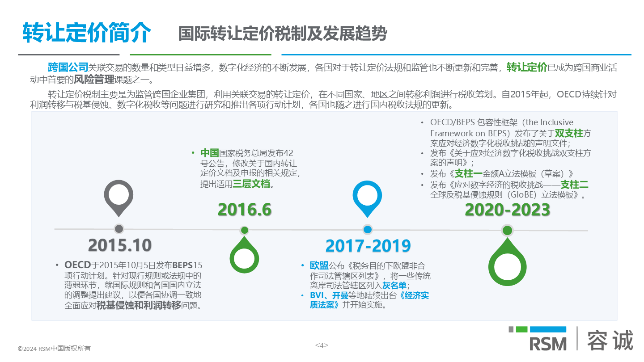
Task: Click the blue text BVI、开曼
Action: click(x=329, y=295)
